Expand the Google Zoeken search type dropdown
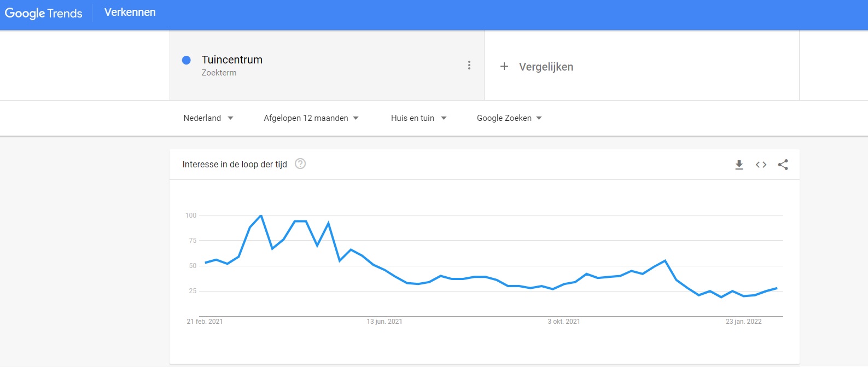The image size is (868, 367). click(x=509, y=118)
